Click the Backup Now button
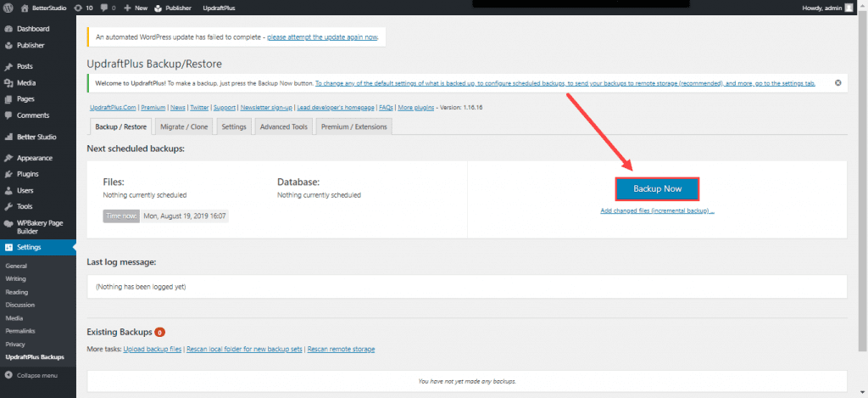The width and height of the screenshot is (868, 398). pos(657,189)
